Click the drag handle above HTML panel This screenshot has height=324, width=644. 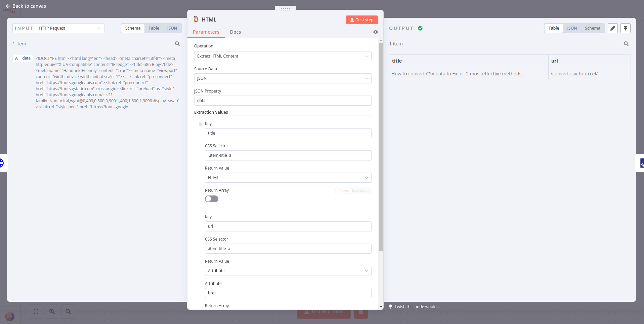pyautogui.click(x=285, y=9)
